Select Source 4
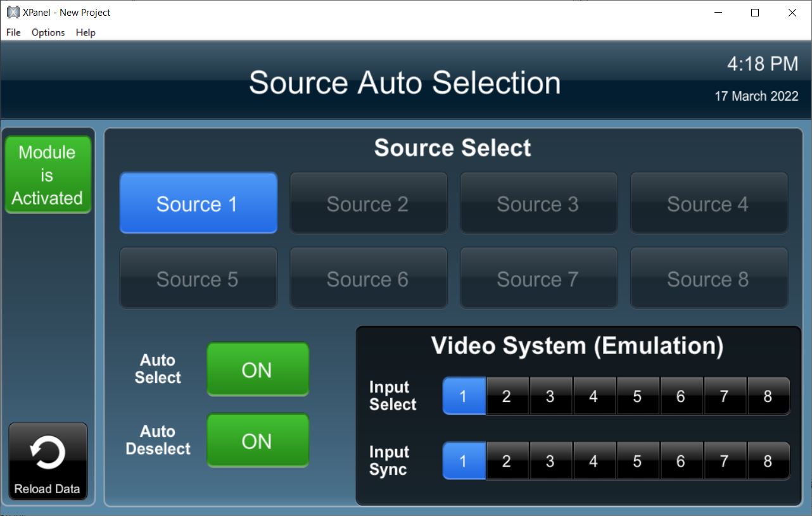 709,203
